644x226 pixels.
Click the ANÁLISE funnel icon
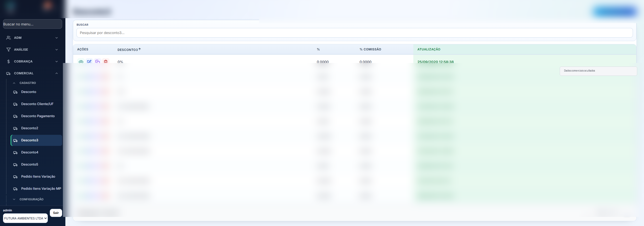(9, 50)
